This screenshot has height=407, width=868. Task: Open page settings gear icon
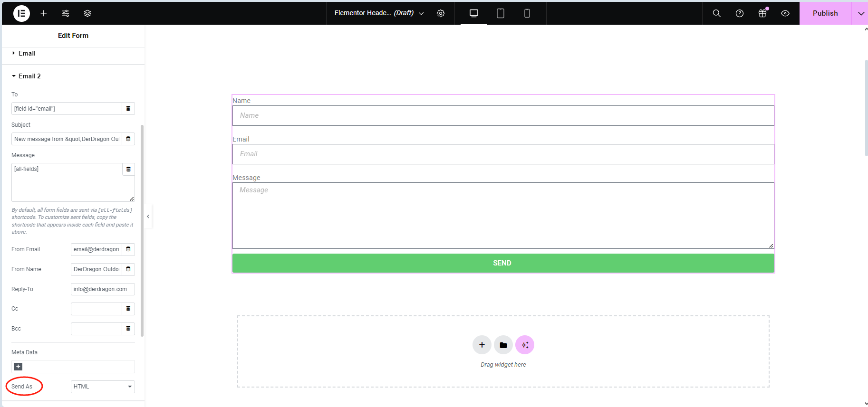pyautogui.click(x=441, y=13)
